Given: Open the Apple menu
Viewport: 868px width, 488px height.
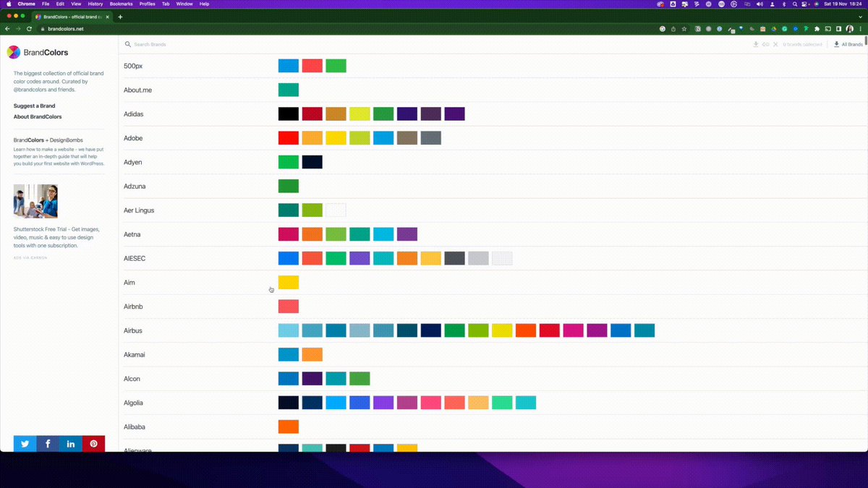Looking at the screenshot, I should click(9, 4).
